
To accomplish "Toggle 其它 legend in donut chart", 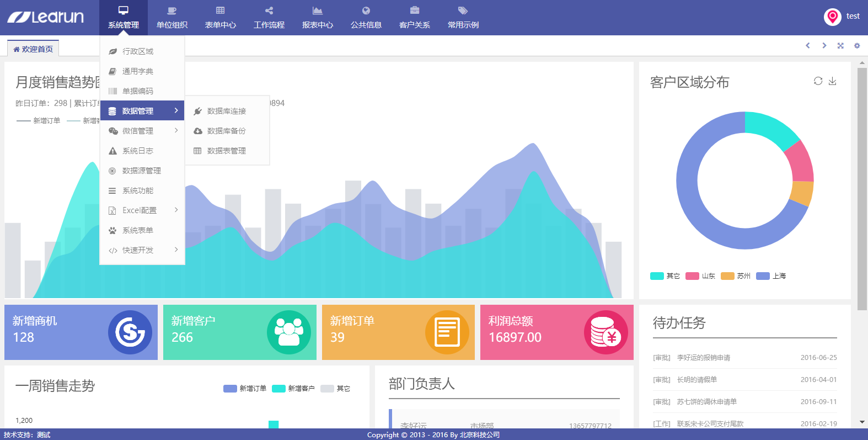I will tap(665, 276).
